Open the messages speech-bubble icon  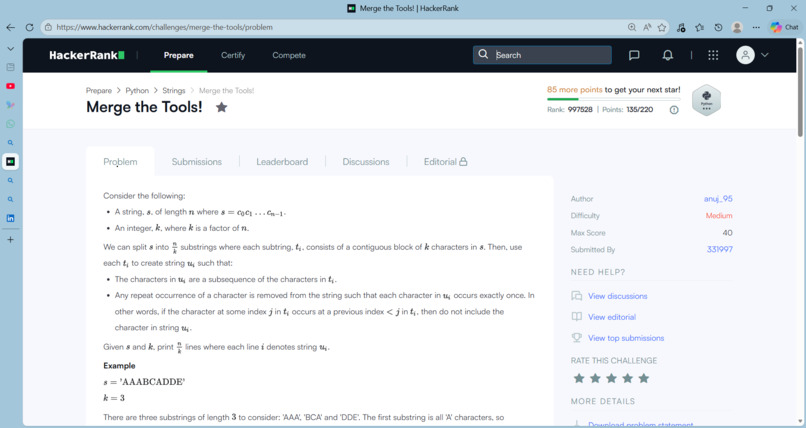634,55
